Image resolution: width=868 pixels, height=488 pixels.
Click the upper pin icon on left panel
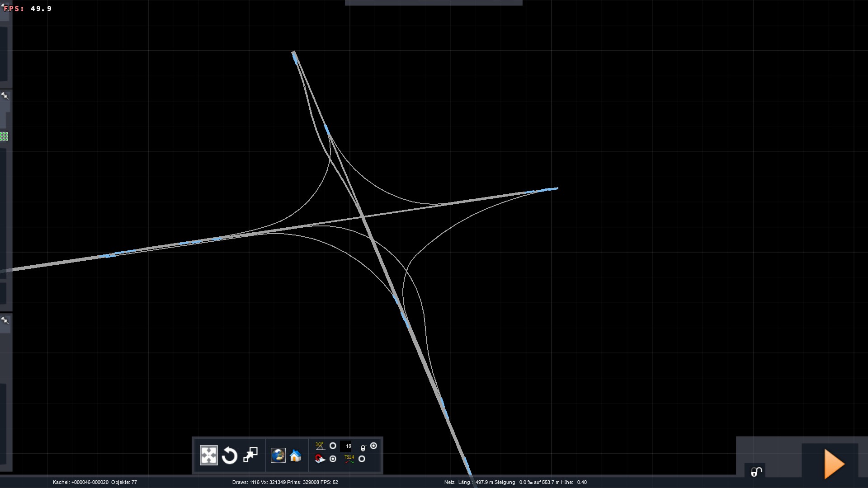pos(5,96)
